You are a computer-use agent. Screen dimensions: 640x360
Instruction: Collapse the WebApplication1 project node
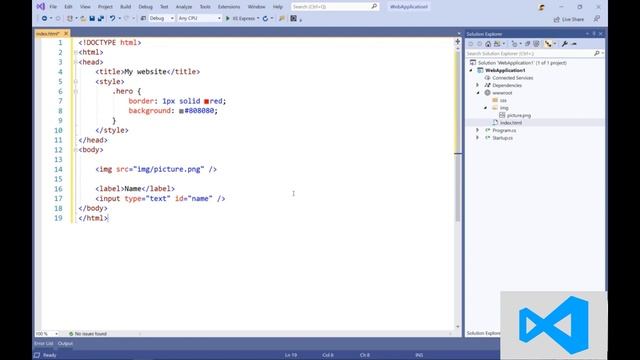[471, 70]
